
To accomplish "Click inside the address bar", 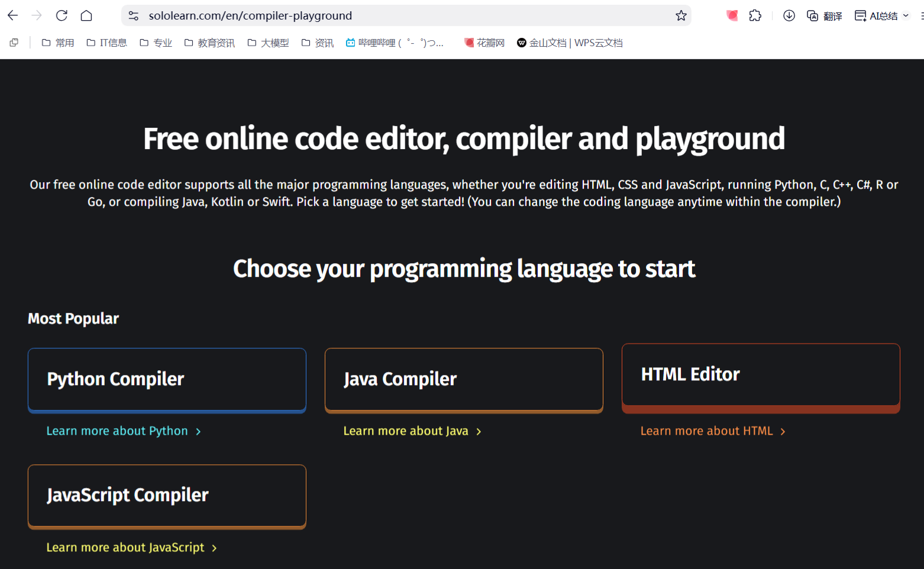I will pyautogui.click(x=355, y=15).
